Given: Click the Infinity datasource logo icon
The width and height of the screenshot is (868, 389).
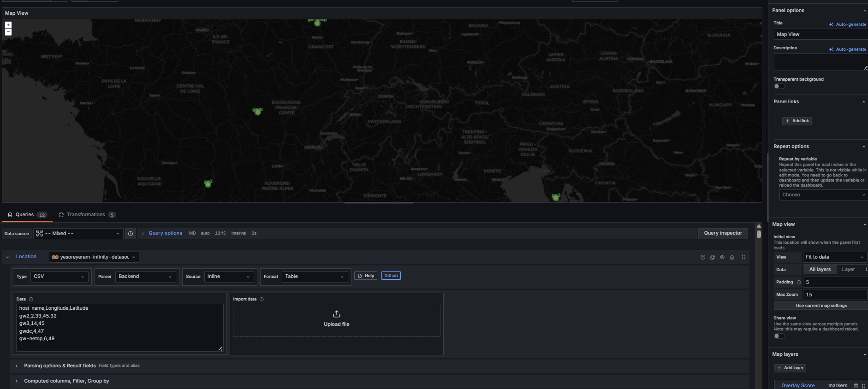Looking at the screenshot, I should (55, 257).
